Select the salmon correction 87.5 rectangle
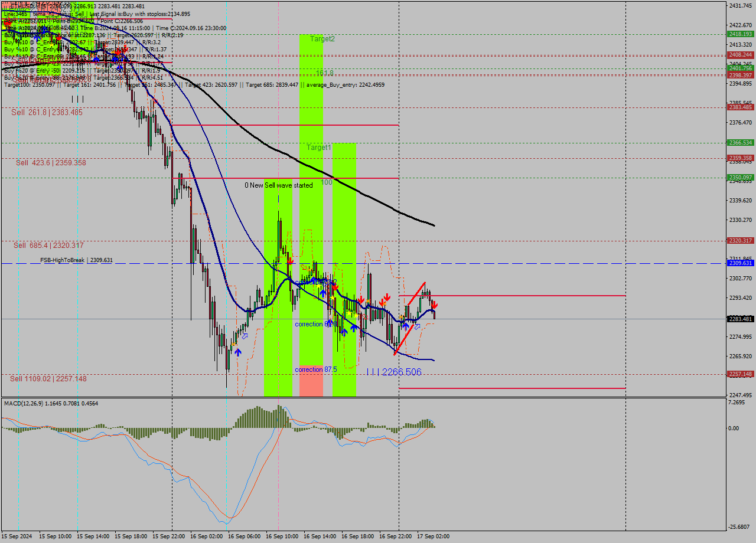 click(311, 381)
